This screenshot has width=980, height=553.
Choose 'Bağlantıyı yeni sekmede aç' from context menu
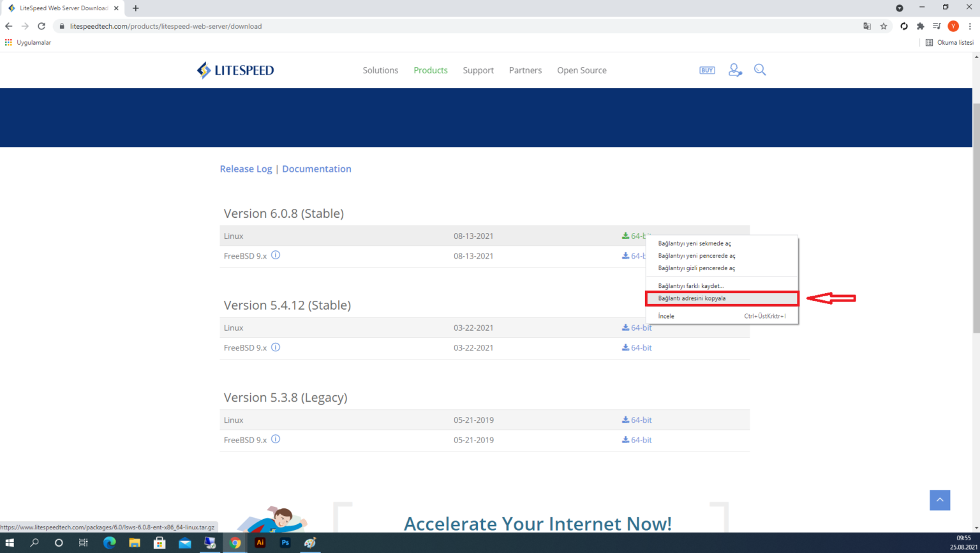[722, 243]
